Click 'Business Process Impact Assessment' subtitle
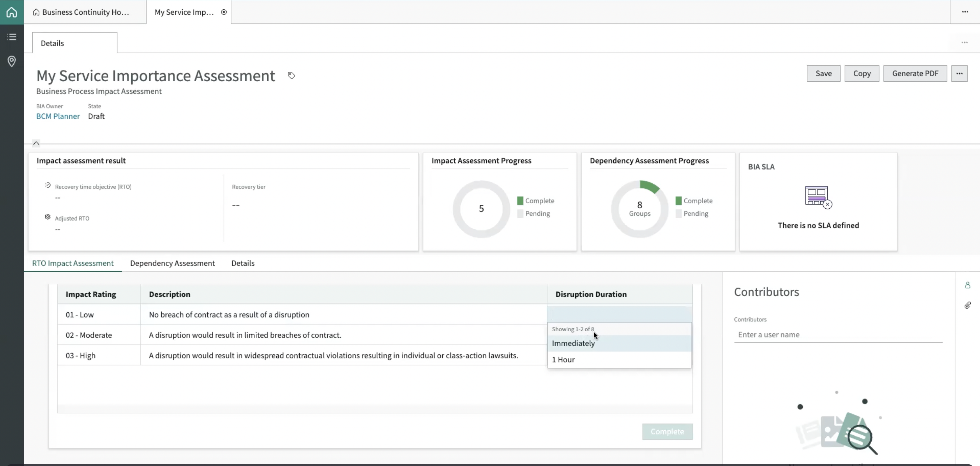This screenshot has width=980, height=466. [99, 91]
